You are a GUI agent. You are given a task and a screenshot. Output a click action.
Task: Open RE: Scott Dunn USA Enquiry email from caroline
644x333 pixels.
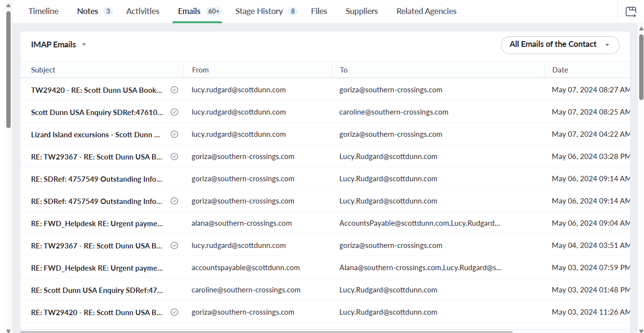[x=97, y=290]
